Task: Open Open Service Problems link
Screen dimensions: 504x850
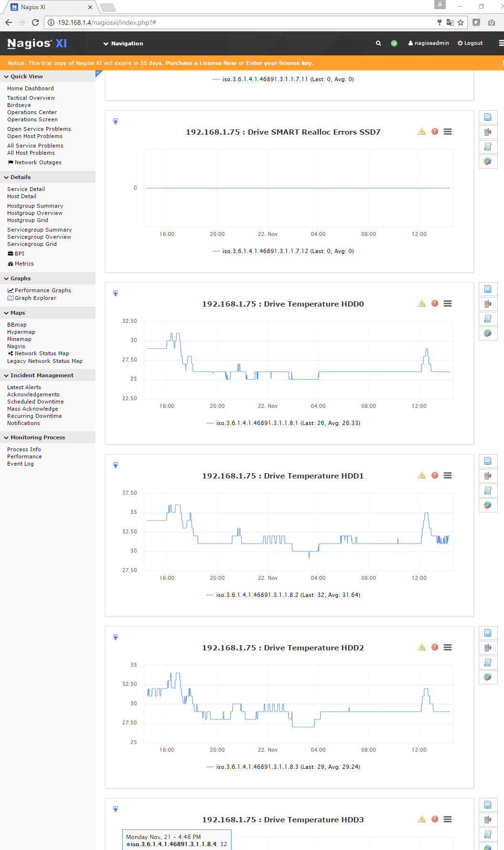Action: [39, 129]
